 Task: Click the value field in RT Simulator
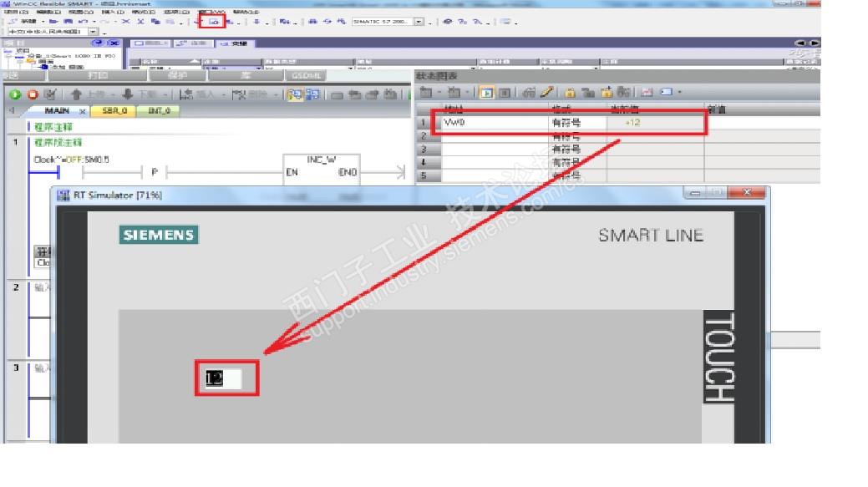click(x=223, y=378)
